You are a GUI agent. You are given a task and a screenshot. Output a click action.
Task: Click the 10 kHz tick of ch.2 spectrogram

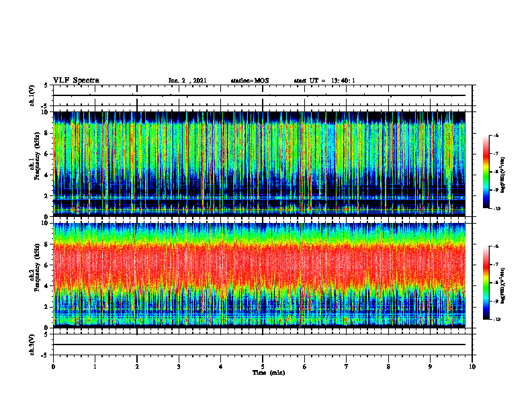(x=46, y=224)
